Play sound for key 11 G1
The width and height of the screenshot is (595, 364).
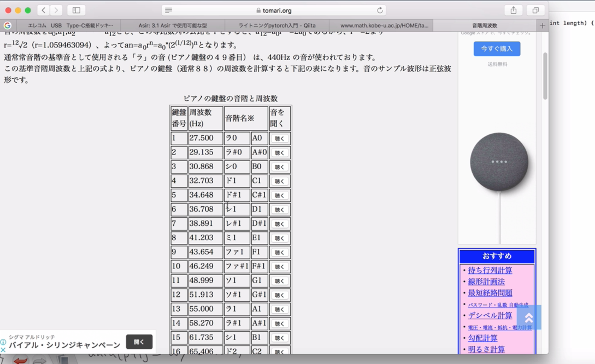coord(279,281)
